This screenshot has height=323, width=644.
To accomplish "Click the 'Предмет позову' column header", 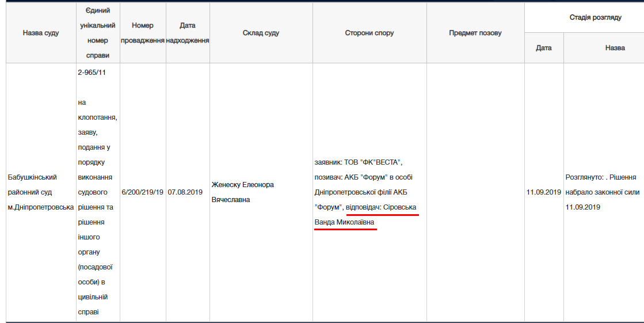I will 475,33.
